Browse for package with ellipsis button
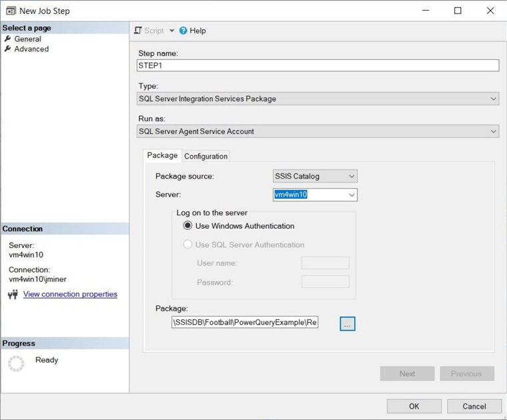 point(348,323)
